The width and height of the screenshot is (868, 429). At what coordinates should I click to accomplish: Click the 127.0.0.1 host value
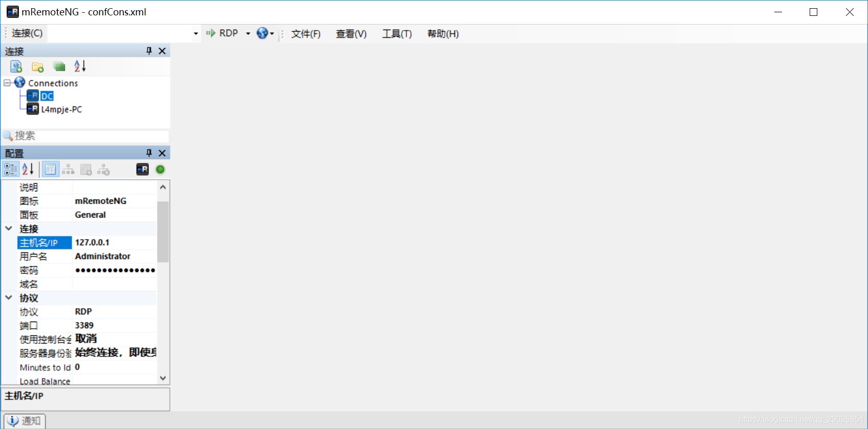[115, 242]
